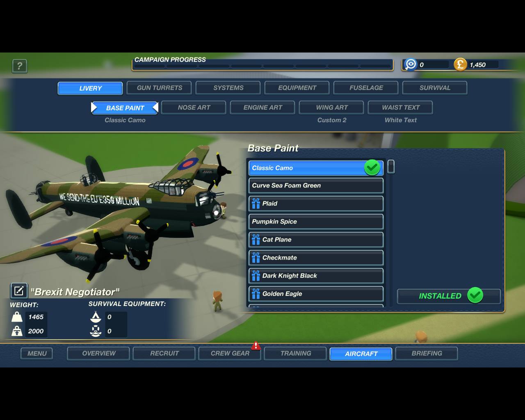Click the green checkmark on Classic Camo
The image size is (525, 420).
[x=372, y=167]
